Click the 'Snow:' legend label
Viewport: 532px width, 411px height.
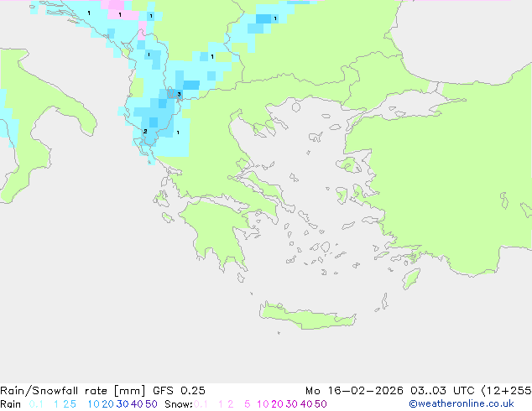click(x=179, y=404)
